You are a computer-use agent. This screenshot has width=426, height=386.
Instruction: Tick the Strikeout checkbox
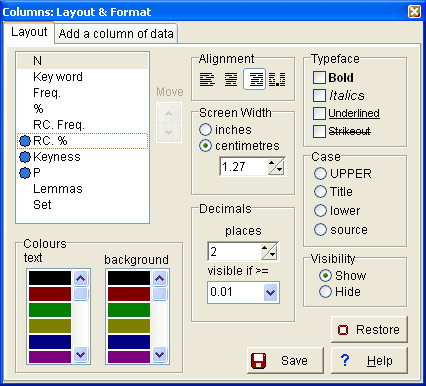click(319, 131)
